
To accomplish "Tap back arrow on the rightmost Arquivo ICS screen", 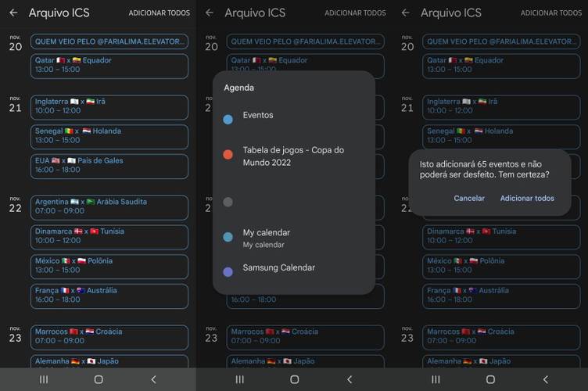I will (405, 13).
